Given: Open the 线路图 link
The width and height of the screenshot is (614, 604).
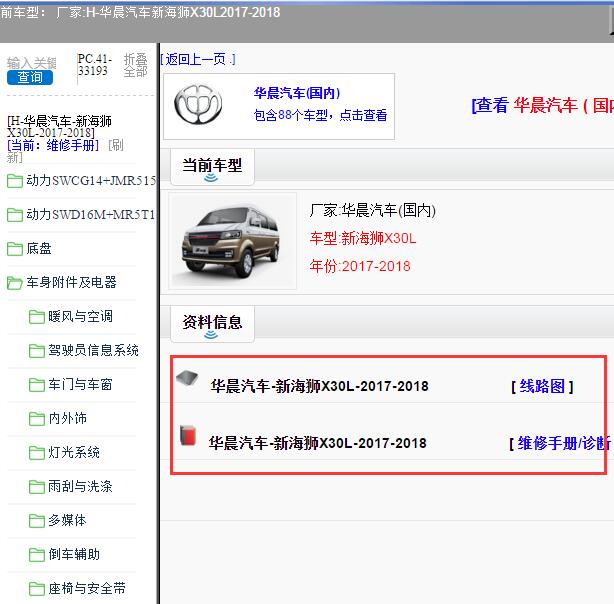Looking at the screenshot, I should coord(542,386).
